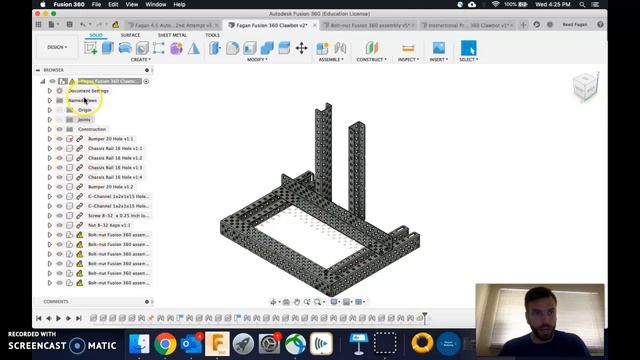
Task: Select the Fillet tool
Action: pos(232,48)
